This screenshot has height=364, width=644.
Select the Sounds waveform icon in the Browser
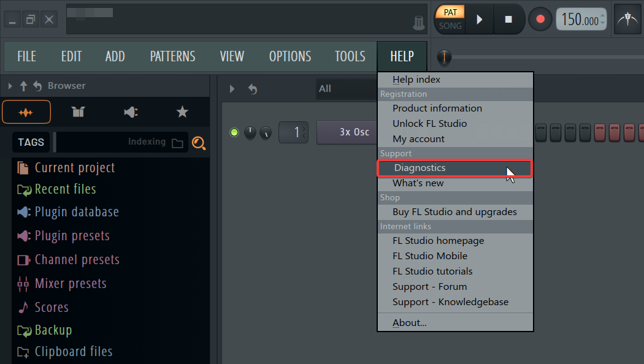[x=26, y=112]
